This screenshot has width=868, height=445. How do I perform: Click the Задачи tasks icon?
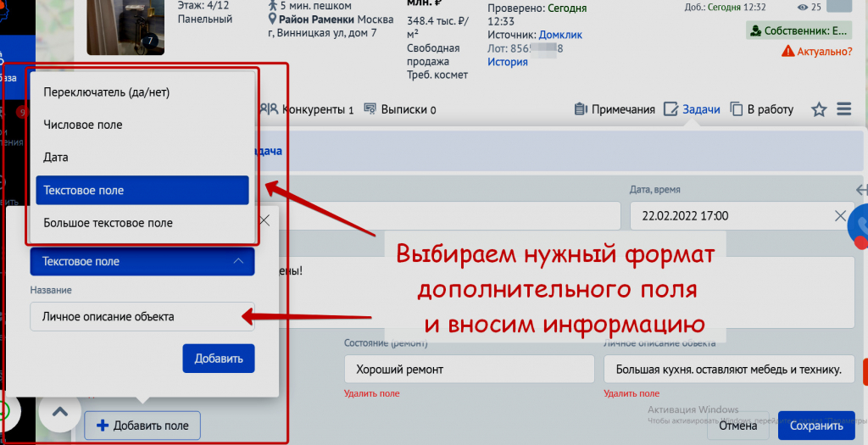pyautogui.click(x=671, y=109)
